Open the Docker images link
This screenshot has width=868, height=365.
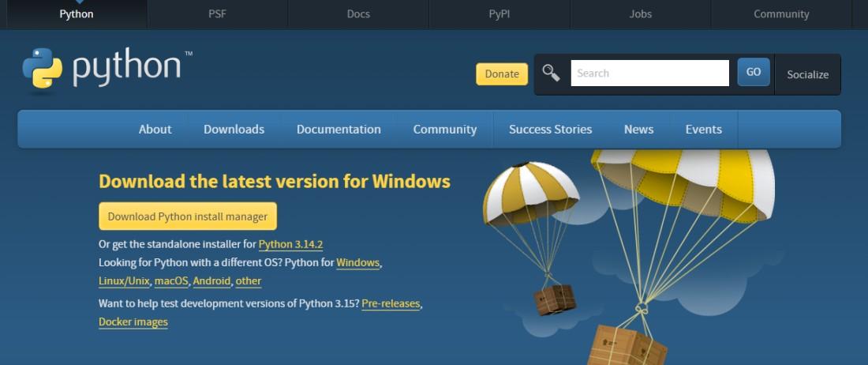click(x=133, y=322)
